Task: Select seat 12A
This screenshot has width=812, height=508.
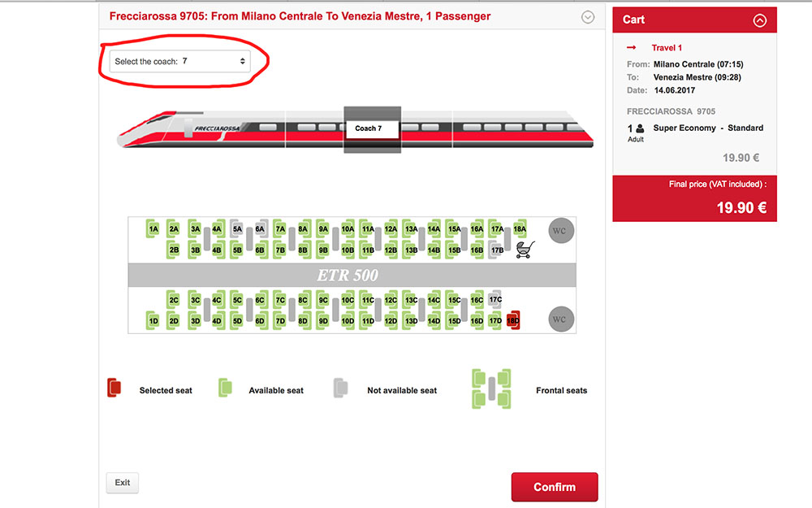Action: point(391,228)
